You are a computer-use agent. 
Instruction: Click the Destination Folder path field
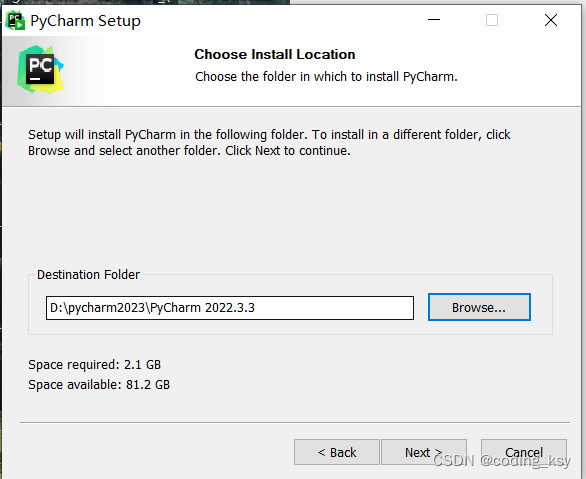pyautogui.click(x=229, y=308)
